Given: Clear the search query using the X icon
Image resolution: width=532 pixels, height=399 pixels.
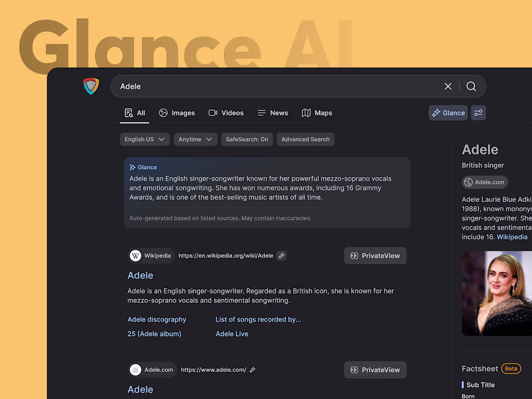Looking at the screenshot, I should (448, 86).
